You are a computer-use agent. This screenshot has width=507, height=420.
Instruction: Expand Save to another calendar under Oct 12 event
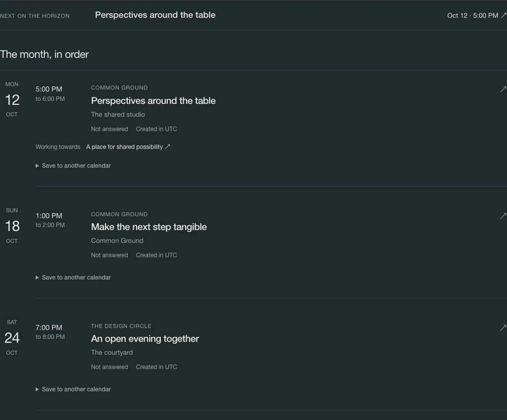tap(73, 165)
